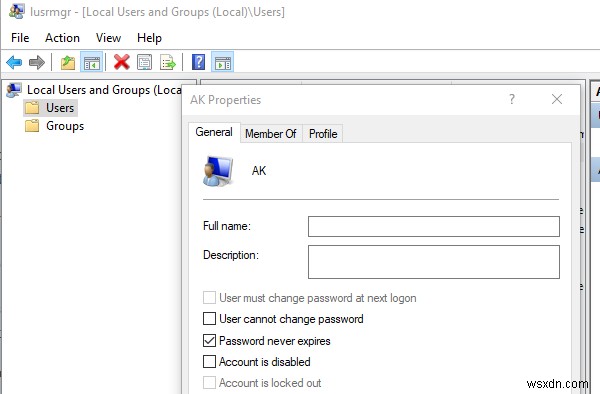Click the AK Properties help question mark
Viewport: 600px width, 394px height.
tap(512, 99)
